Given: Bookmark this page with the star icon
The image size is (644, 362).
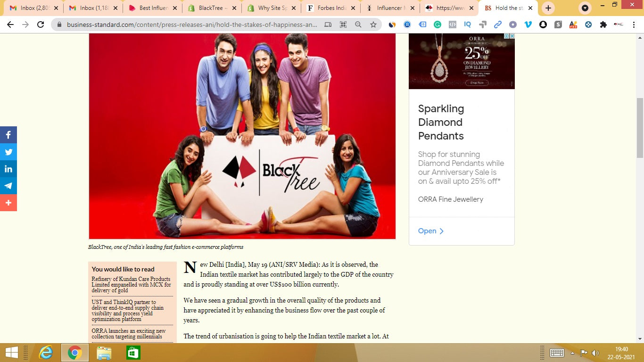Looking at the screenshot, I should click(x=373, y=25).
